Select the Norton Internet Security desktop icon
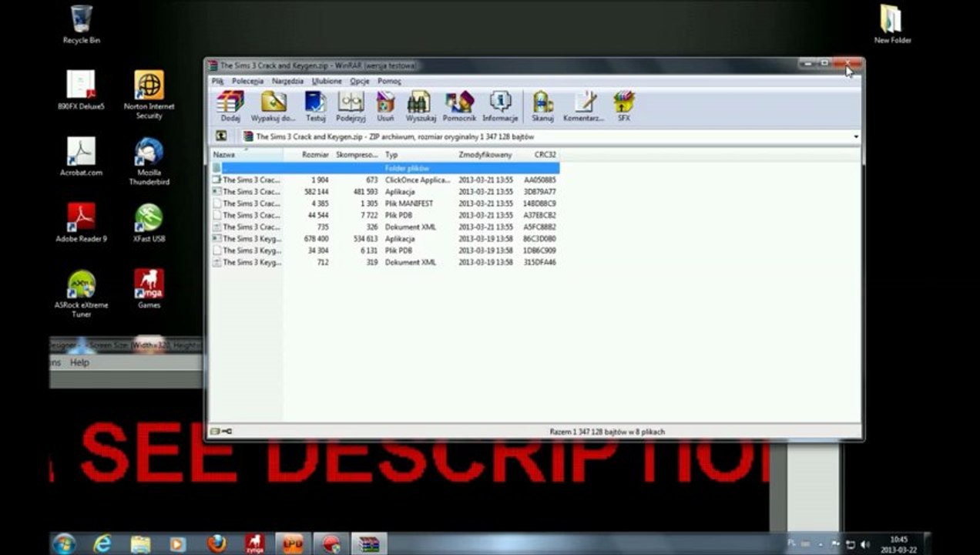This screenshot has height=555, width=980. (149, 95)
